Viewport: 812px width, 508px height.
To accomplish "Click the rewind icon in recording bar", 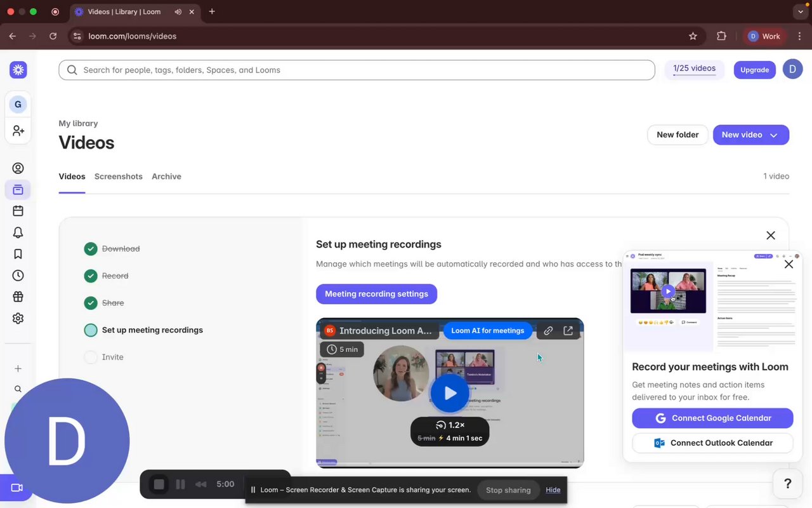I will (201, 485).
